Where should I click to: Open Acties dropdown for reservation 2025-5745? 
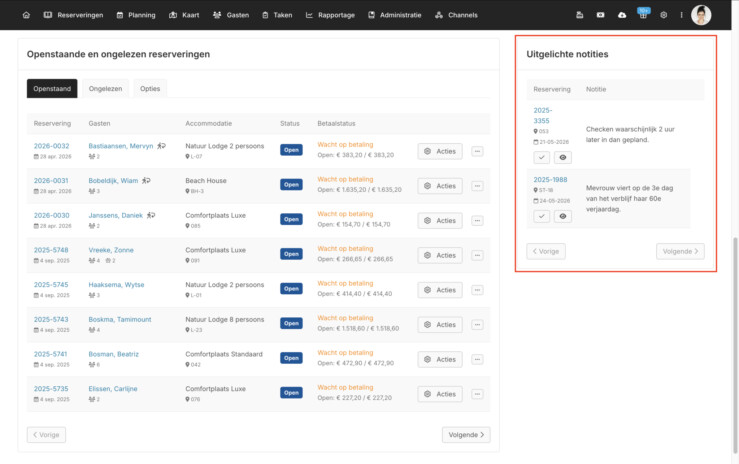440,290
